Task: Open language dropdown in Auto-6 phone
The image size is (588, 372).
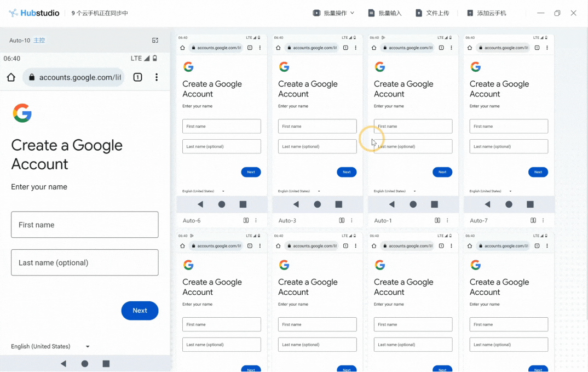Action: point(203,191)
